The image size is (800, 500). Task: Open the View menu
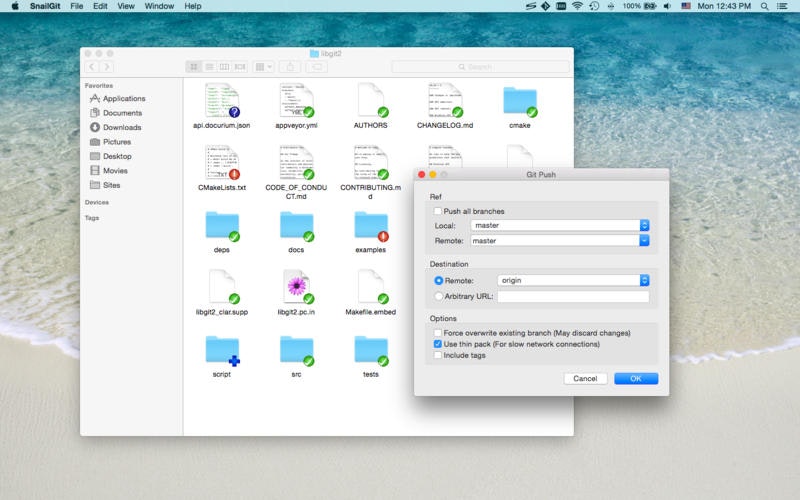click(x=126, y=6)
